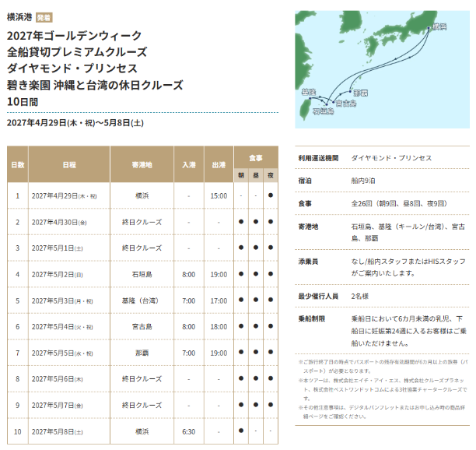
Task: Click the 15:00 departure time for day 1
Action: 219,196
